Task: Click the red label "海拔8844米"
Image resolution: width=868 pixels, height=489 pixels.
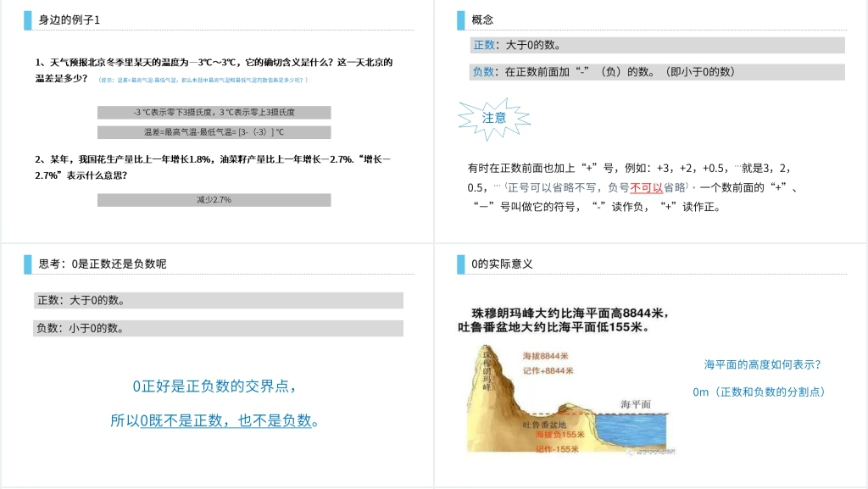Action: (545, 356)
